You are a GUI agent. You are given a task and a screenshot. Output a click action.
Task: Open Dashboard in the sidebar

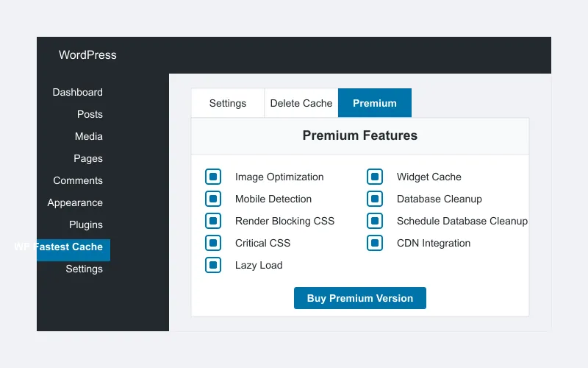pos(78,92)
